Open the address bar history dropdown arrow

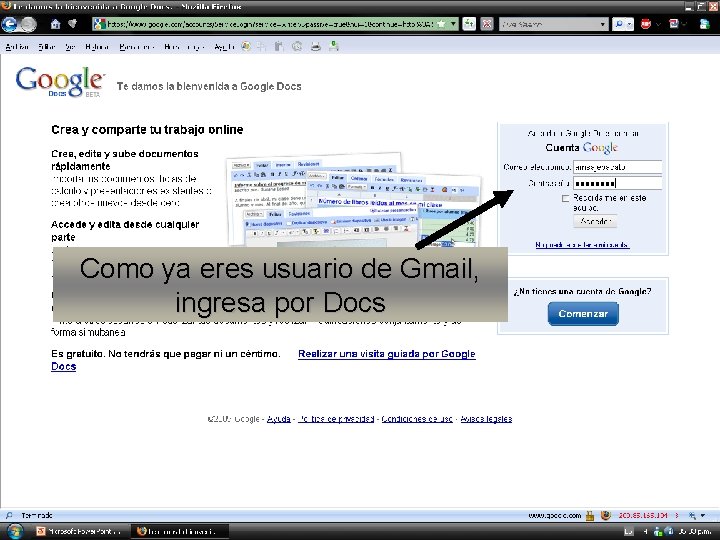[454, 24]
